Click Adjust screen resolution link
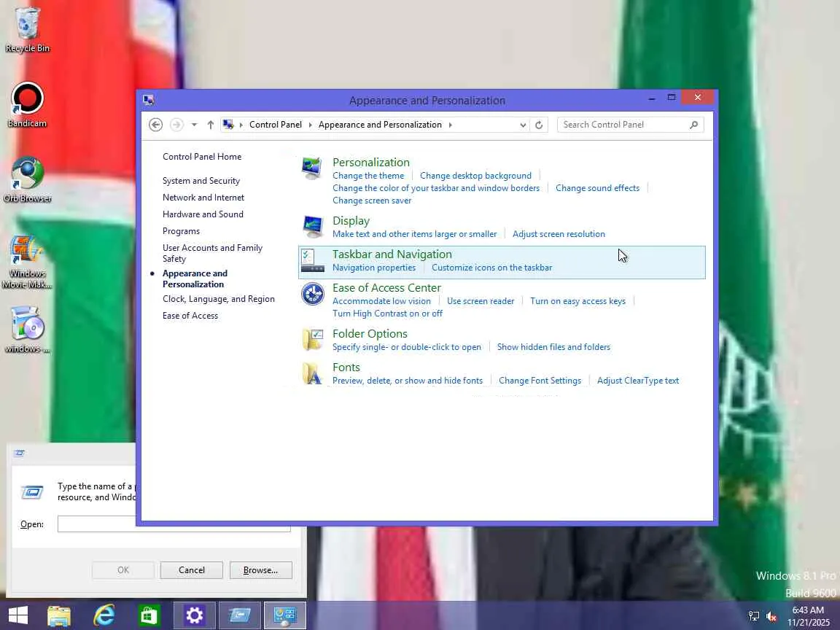Image resolution: width=840 pixels, height=630 pixels. 559,234
